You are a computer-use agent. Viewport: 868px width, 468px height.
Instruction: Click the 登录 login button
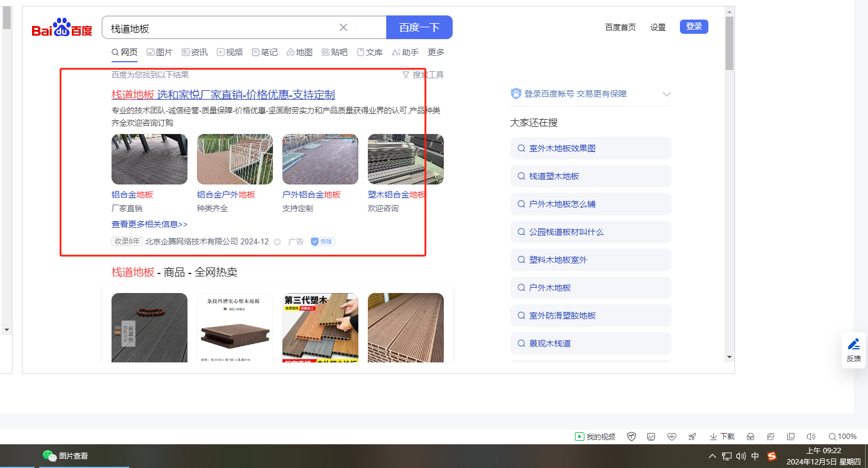(694, 27)
